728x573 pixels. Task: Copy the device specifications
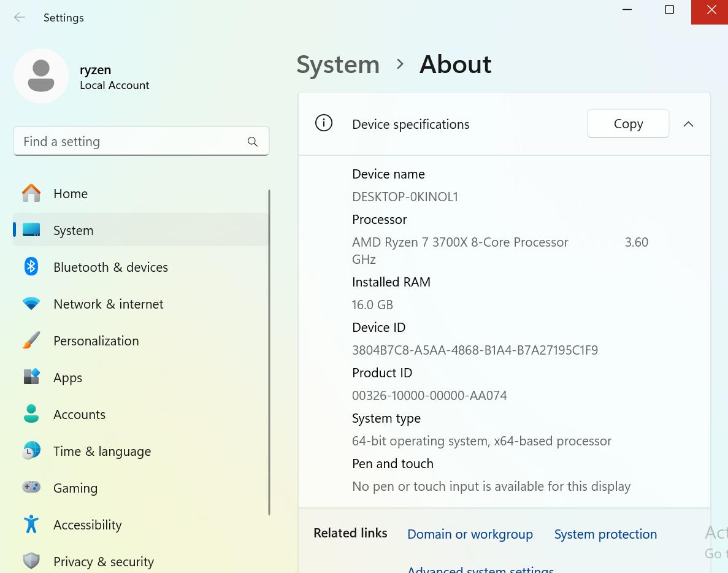coord(628,123)
